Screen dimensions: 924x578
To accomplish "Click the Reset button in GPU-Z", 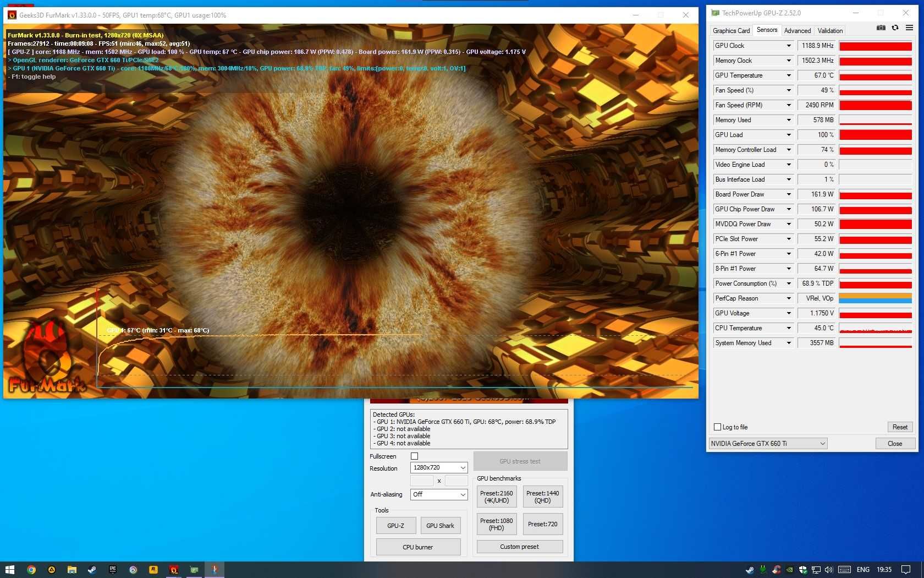I will click(900, 427).
